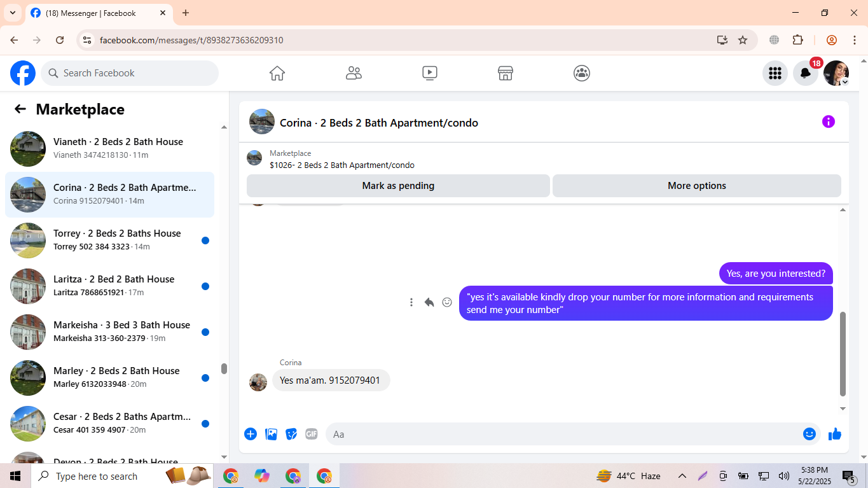Screen dimensions: 868x488
Task: Open the account profile picture menu
Action: (x=836, y=73)
